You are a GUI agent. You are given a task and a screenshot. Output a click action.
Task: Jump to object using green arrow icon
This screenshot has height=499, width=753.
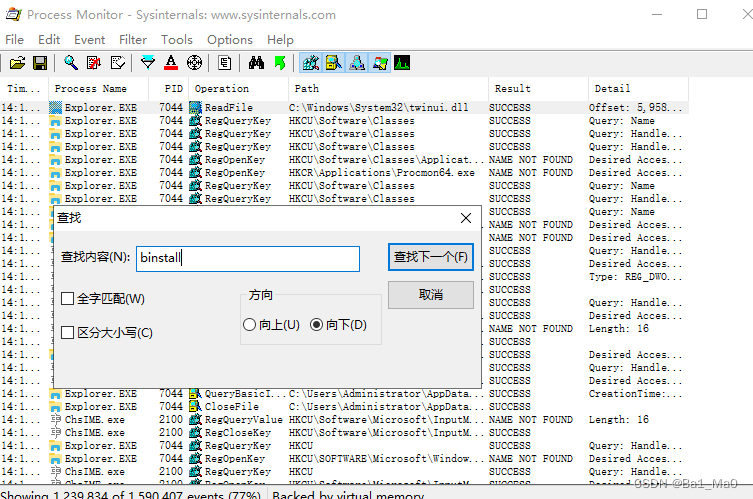point(279,63)
